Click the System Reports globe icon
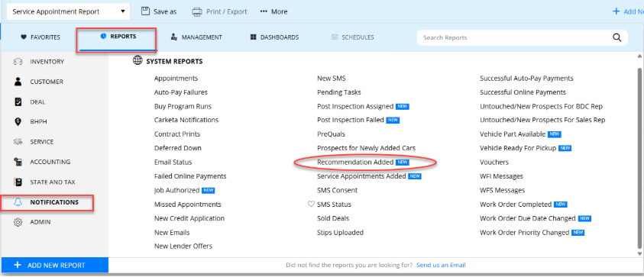 coord(138,61)
